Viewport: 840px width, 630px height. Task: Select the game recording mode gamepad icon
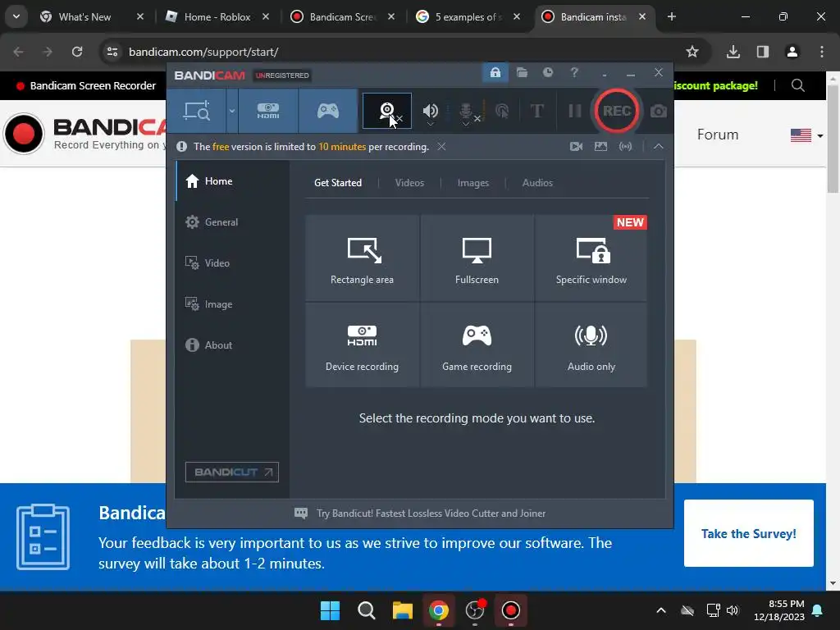[x=328, y=111]
